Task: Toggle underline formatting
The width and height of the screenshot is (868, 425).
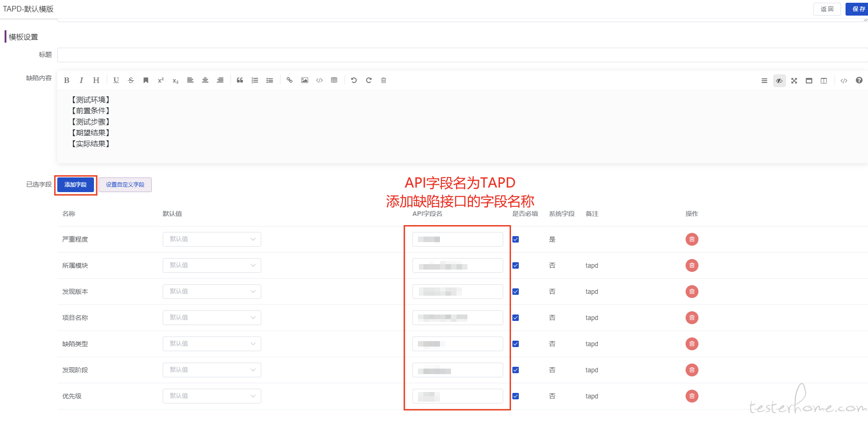Action: pyautogui.click(x=116, y=80)
